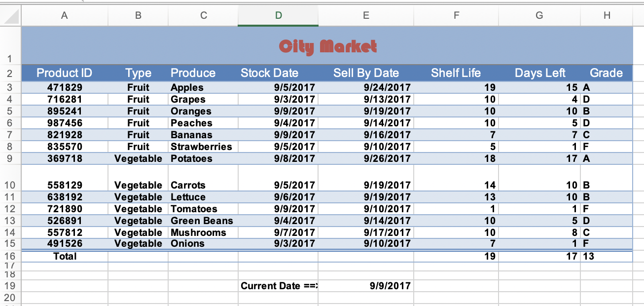644x306 pixels.
Task: Select column header F
Action: click(456, 15)
